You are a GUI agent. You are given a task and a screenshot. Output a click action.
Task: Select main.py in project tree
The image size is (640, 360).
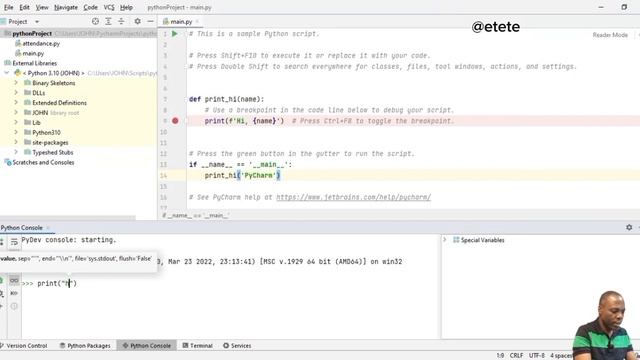(x=29, y=53)
